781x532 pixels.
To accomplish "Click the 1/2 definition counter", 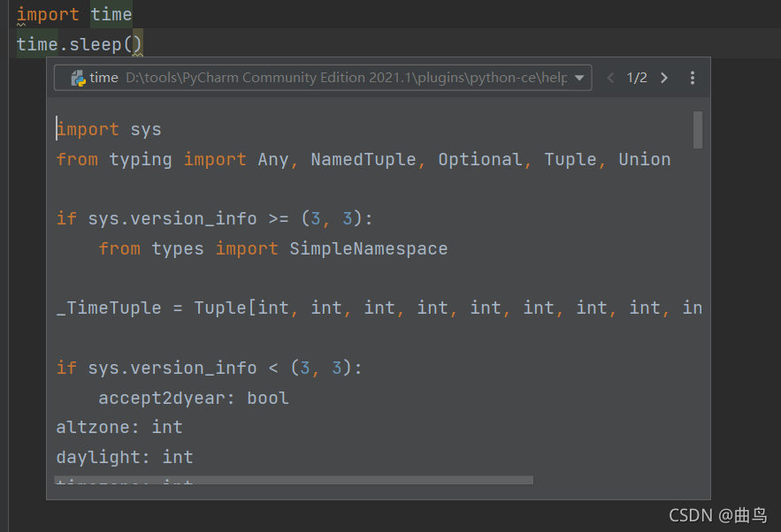I will [637, 78].
